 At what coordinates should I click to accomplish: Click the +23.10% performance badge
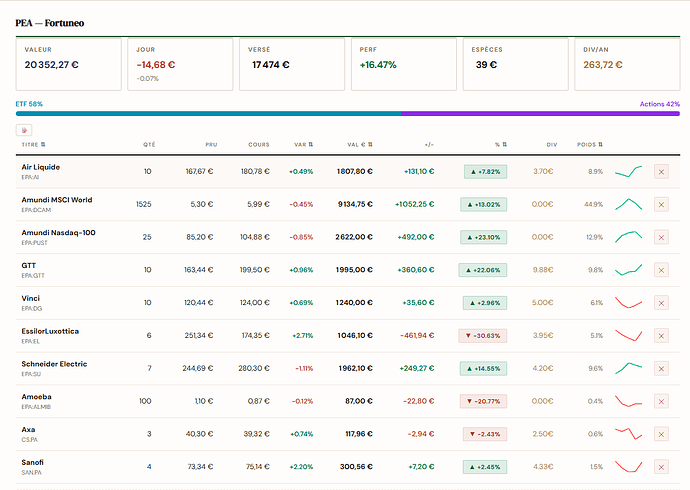[x=484, y=237]
